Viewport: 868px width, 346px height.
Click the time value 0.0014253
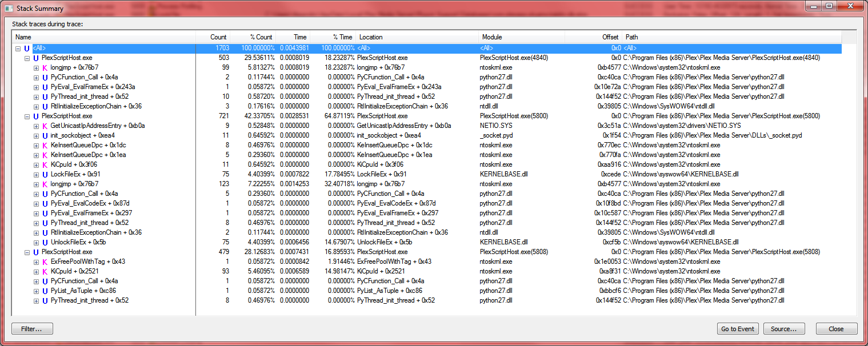(294, 184)
